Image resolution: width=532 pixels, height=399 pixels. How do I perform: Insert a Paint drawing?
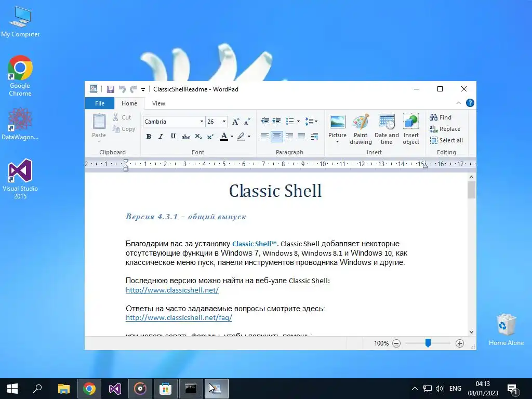(361, 129)
